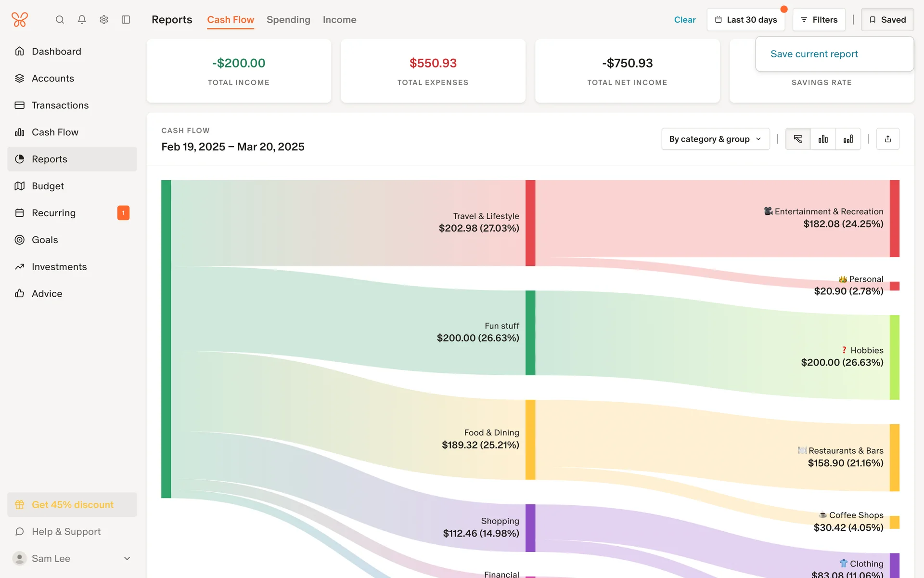Screen dimensions: 924x578
Task: Switch to the Spending tab
Action: (288, 20)
